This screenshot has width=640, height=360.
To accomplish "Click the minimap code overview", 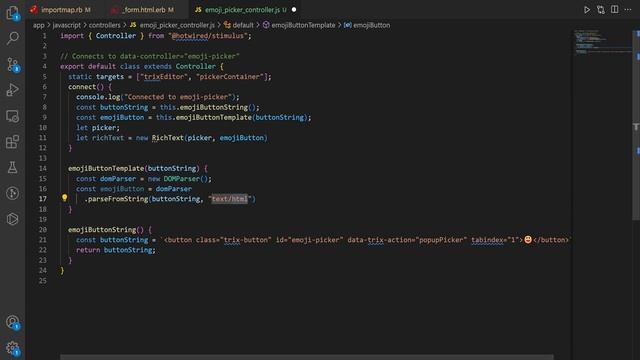I will pos(602,42).
